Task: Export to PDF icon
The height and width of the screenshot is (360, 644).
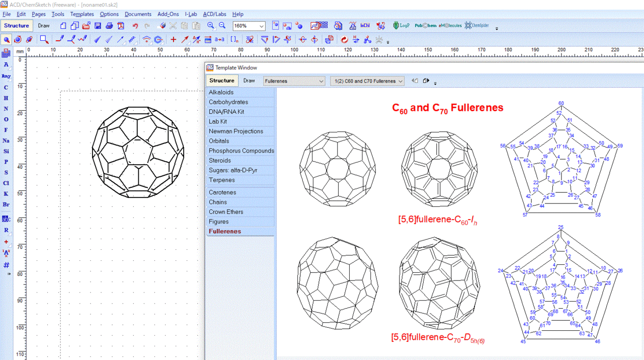Action: point(121,26)
